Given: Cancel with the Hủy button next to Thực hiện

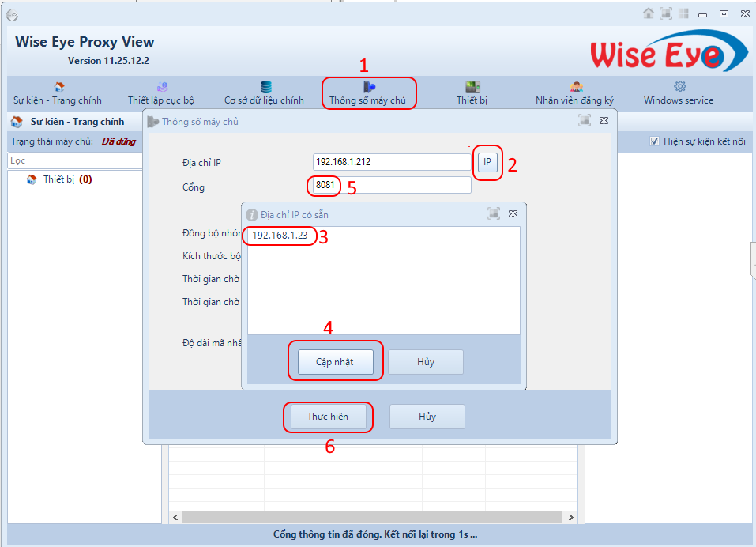Looking at the screenshot, I should [x=427, y=417].
